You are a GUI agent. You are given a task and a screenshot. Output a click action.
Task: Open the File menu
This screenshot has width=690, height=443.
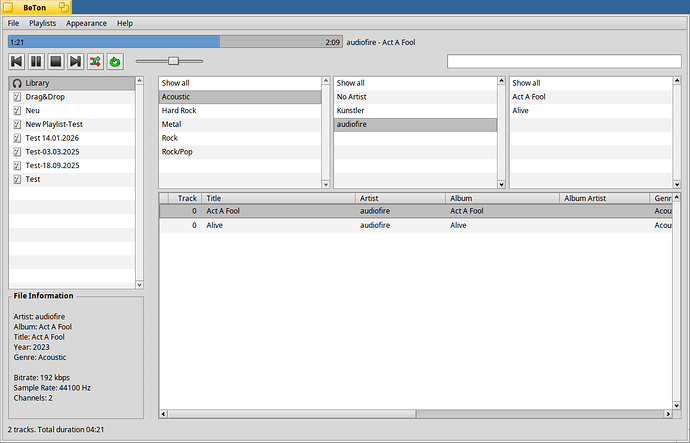(13, 22)
